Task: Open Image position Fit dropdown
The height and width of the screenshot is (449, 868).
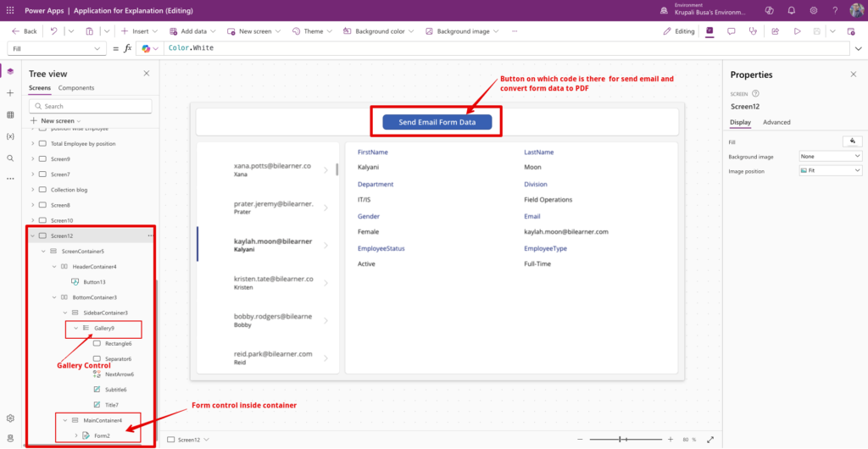Action: tap(831, 171)
